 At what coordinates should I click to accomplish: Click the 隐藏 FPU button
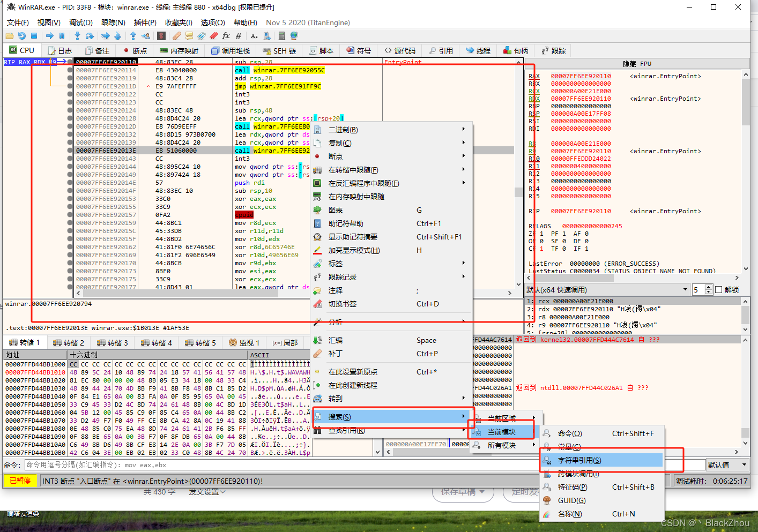(637, 64)
